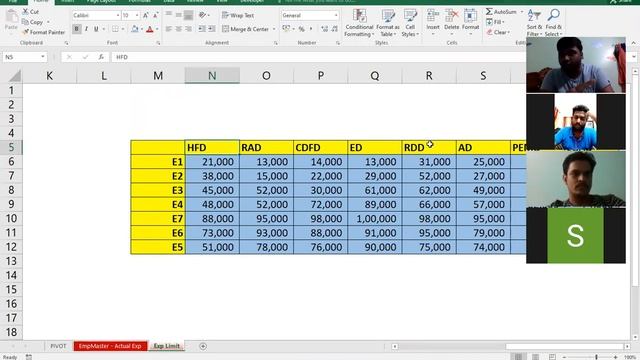640x360 pixels.
Task: Click Merge & Center
Action: tap(245, 29)
